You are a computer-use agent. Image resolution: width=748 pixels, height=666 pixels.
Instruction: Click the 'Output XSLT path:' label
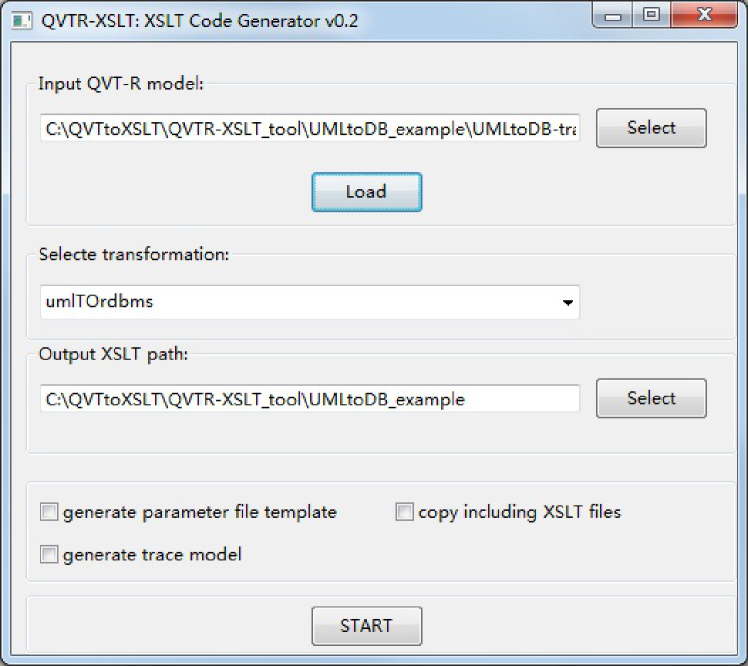pos(113,354)
